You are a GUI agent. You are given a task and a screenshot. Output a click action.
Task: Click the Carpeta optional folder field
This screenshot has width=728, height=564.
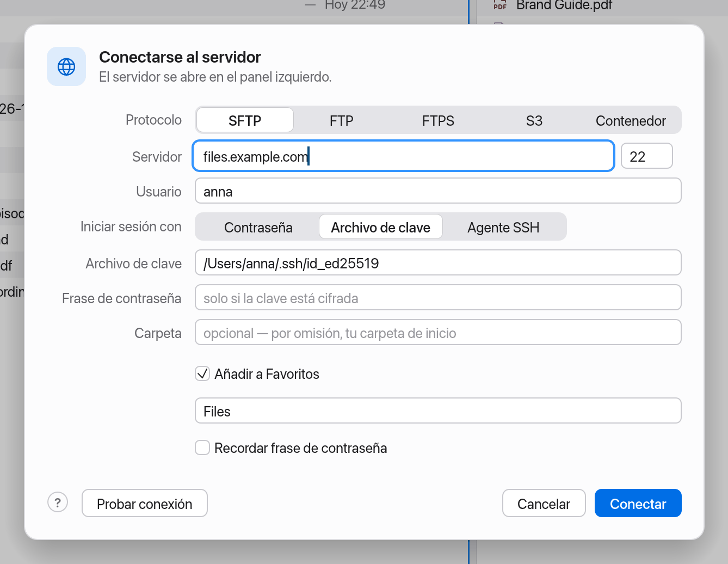(x=438, y=333)
